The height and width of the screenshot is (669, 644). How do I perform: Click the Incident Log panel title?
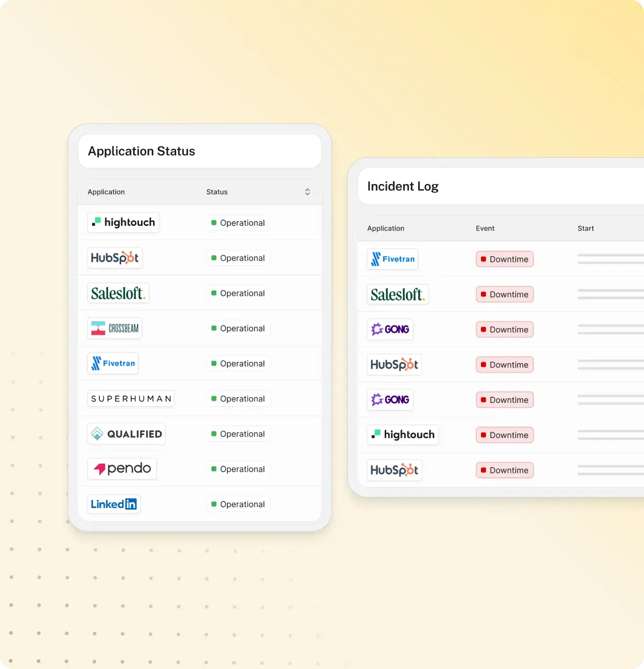click(403, 186)
